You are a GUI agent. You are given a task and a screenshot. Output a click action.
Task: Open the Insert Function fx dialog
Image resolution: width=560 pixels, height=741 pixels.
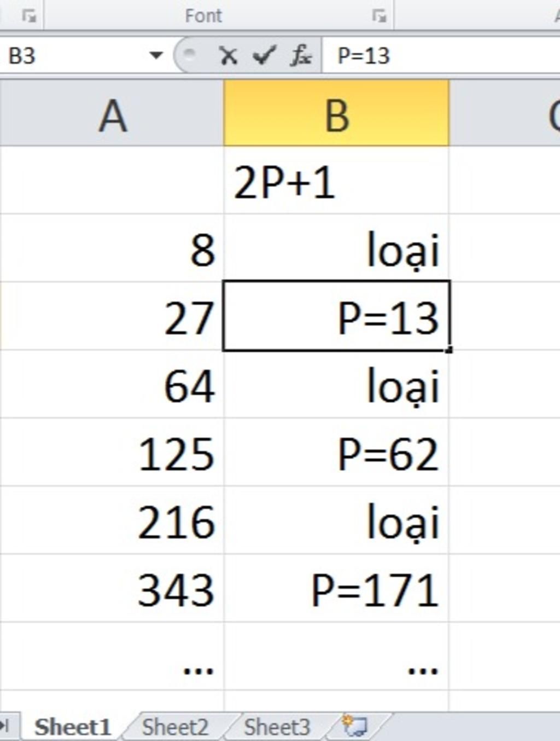click(300, 55)
